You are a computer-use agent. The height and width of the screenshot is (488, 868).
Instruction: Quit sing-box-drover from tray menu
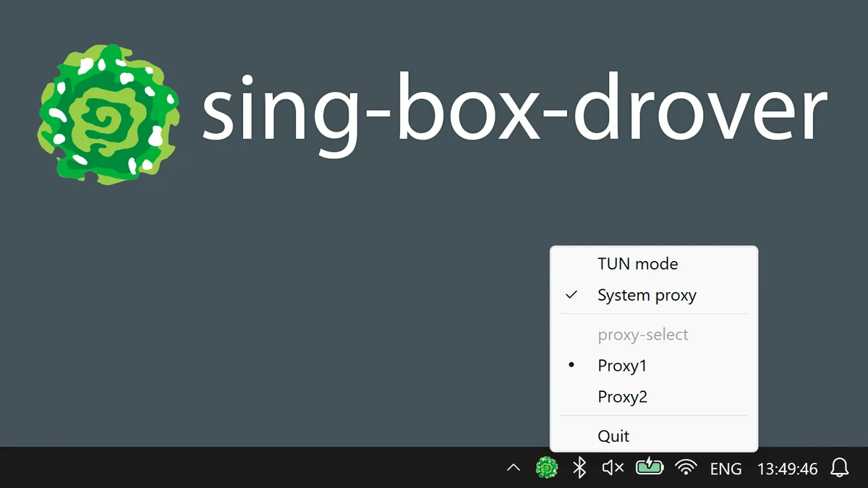point(654,436)
